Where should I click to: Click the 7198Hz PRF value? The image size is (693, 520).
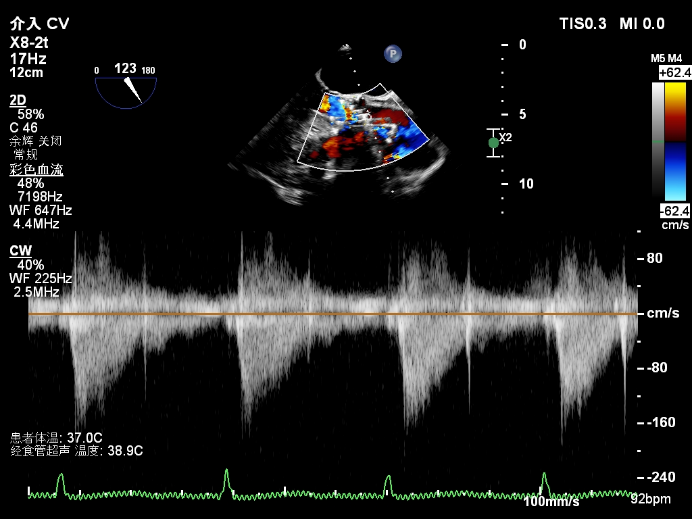coord(40,197)
